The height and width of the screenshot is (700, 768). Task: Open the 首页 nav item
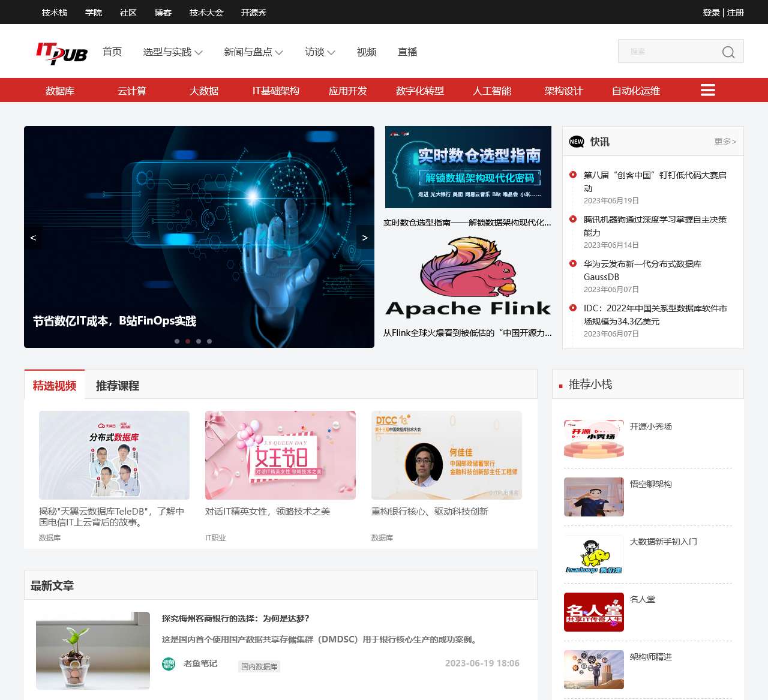112,52
